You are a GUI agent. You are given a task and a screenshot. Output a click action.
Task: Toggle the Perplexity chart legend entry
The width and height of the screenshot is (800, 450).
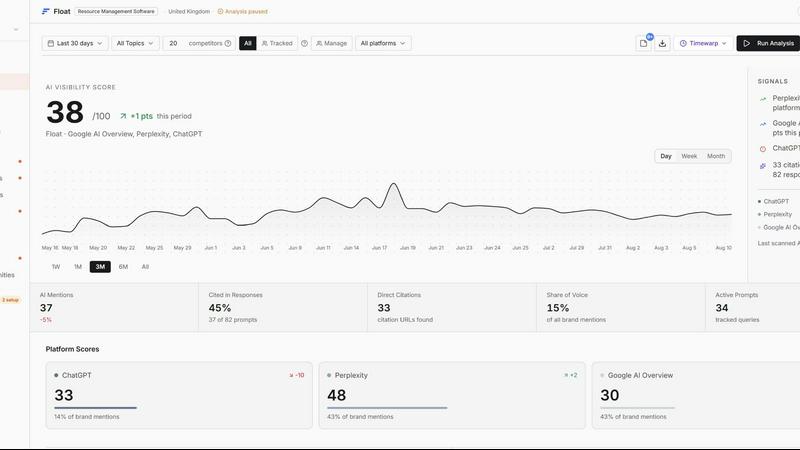pos(775,214)
